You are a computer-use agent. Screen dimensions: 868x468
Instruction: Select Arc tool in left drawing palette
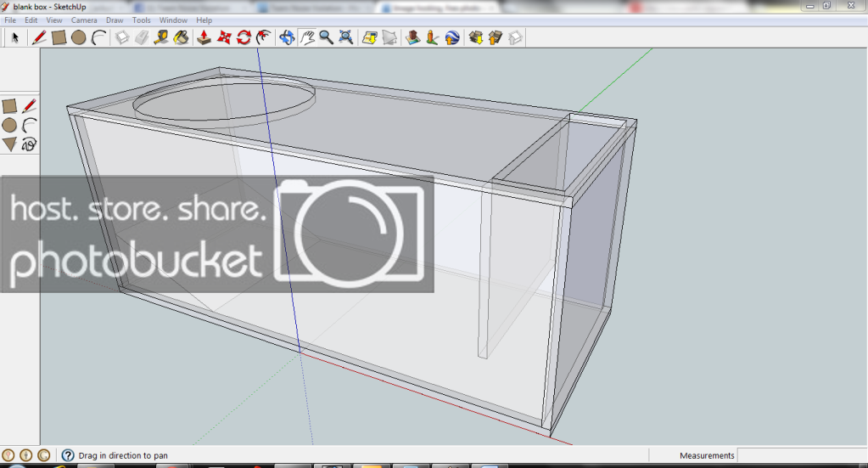coord(30,125)
